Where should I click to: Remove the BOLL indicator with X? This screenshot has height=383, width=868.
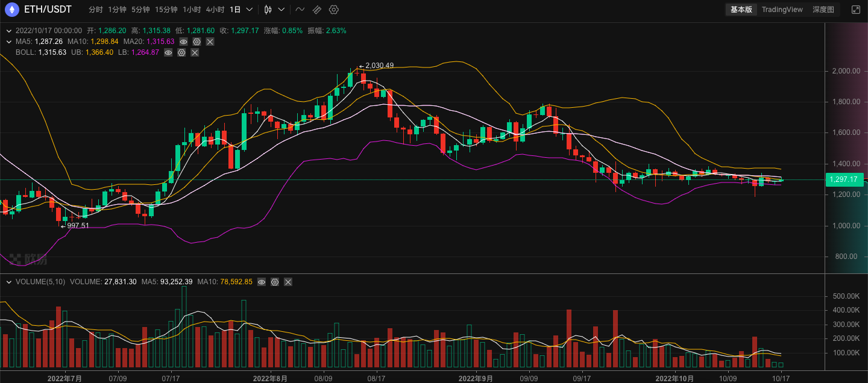click(195, 52)
